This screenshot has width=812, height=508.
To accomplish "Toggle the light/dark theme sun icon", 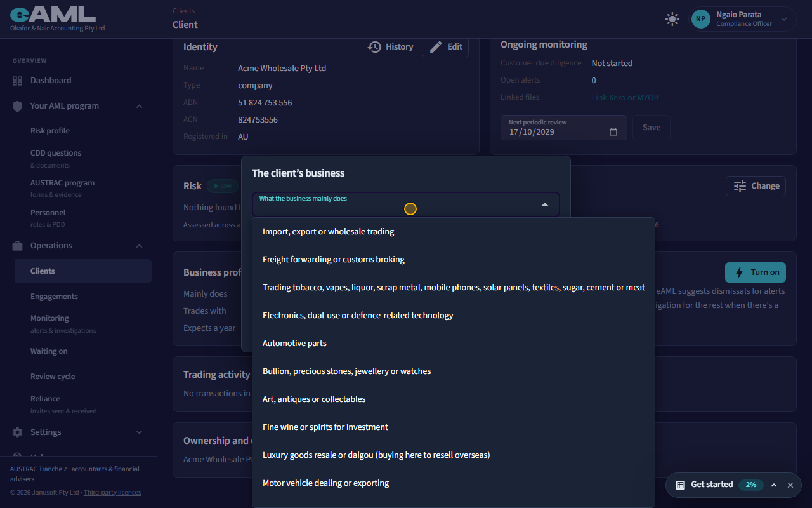I will click(672, 19).
